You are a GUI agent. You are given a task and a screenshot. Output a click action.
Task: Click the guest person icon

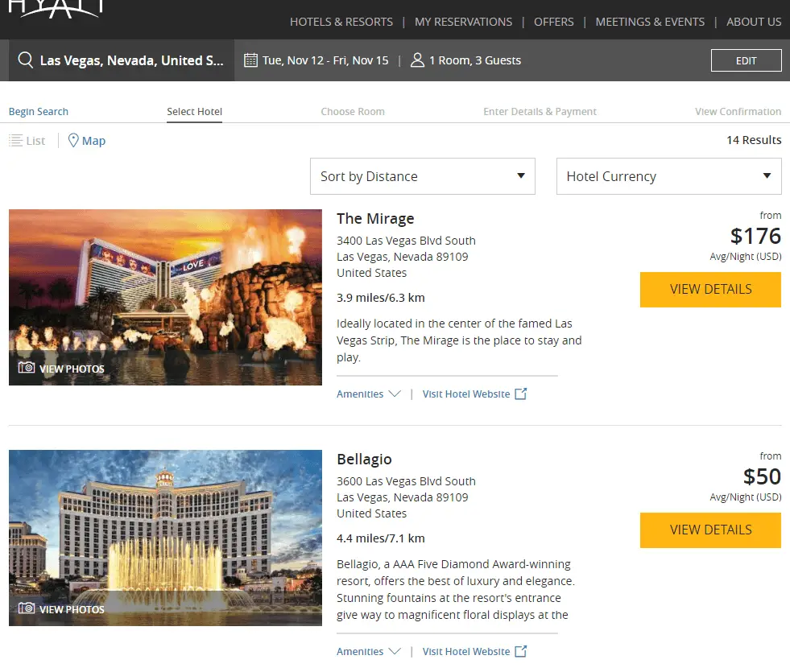tap(417, 60)
